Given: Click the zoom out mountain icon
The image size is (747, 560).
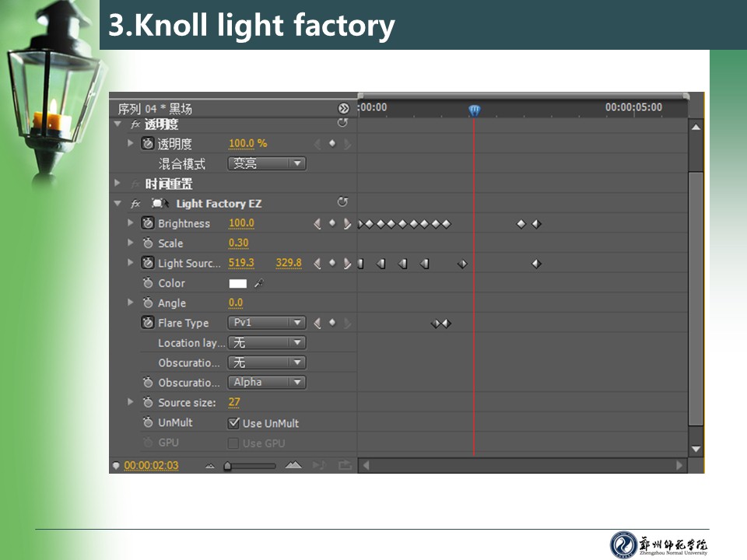Looking at the screenshot, I should pos(209,466).
